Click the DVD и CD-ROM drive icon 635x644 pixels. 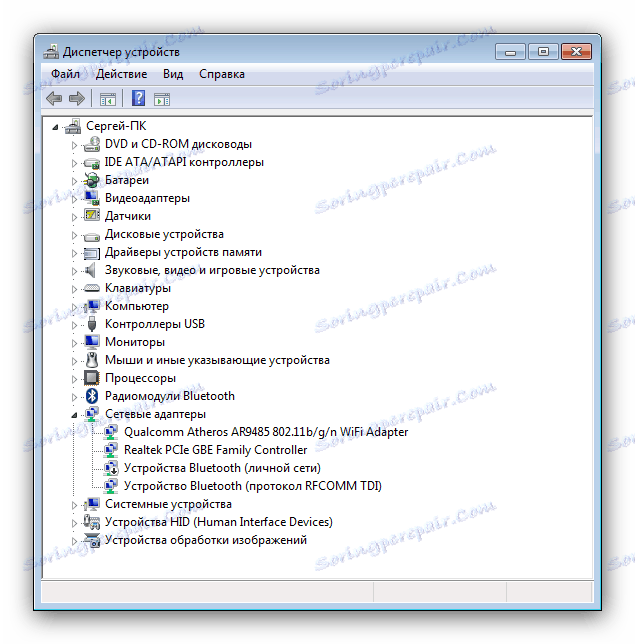click(92, 144)
